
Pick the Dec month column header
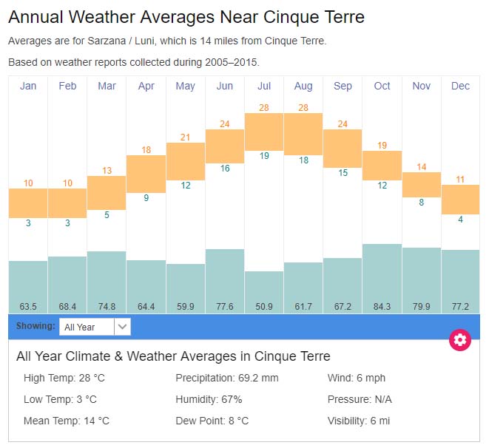tap(460, 86)
